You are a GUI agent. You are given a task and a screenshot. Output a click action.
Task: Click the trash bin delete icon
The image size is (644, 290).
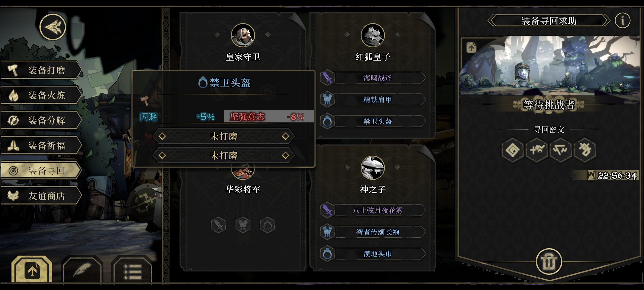(549, 261)
